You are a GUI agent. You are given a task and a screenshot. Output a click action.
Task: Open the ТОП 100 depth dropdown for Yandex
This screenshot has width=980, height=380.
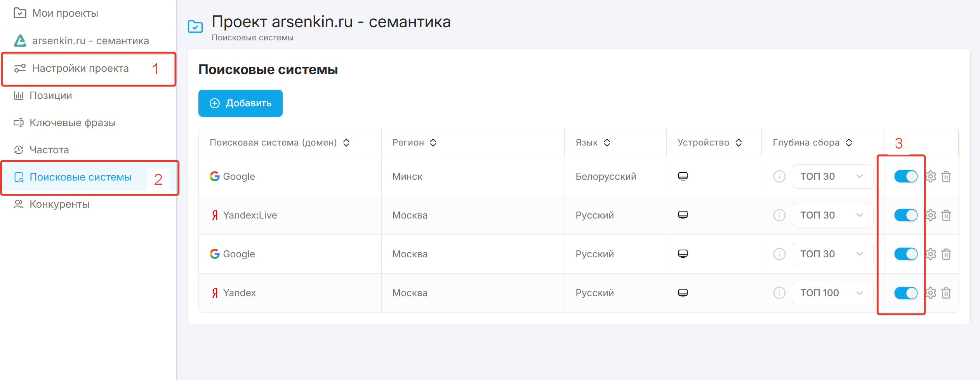tap(832, 293)
